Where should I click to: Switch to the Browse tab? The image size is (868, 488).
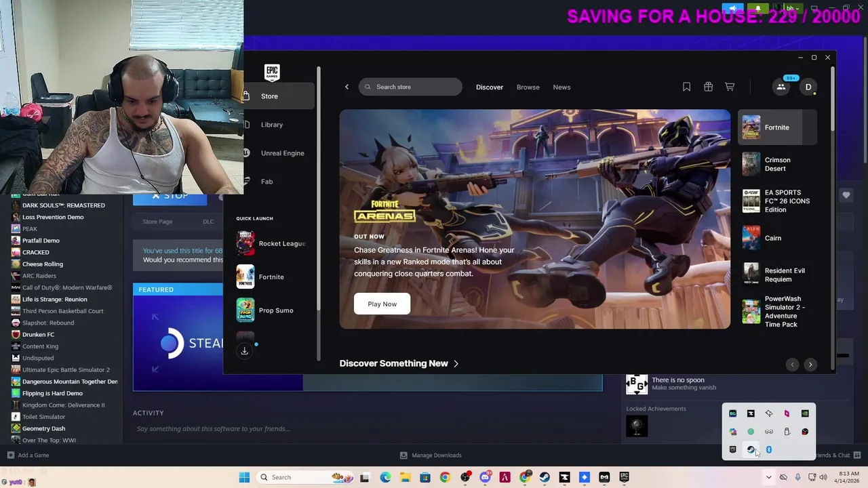point(528,87)
